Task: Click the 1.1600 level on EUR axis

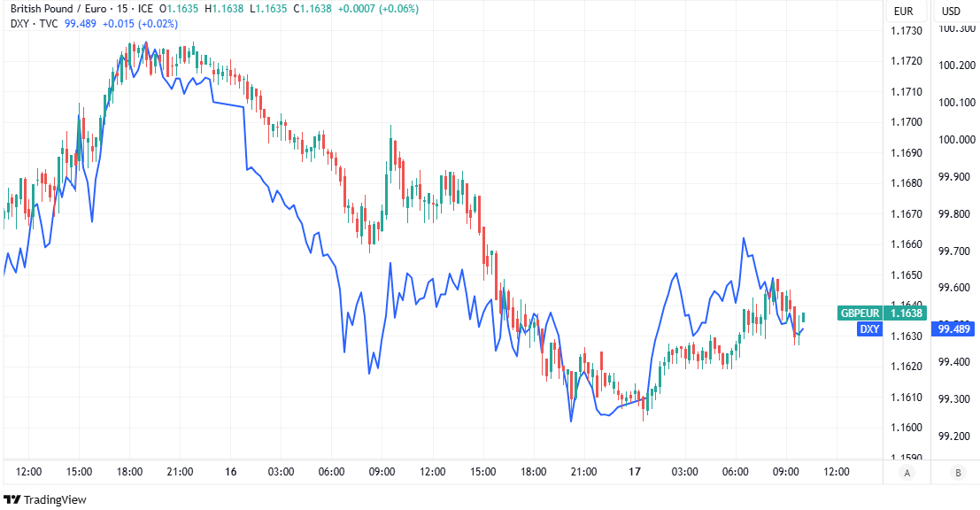Action: tap(906, 428)
